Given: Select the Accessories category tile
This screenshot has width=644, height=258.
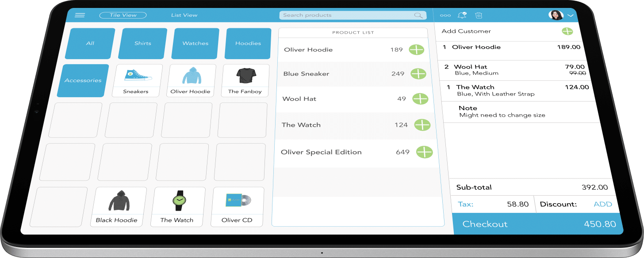Looking at the screenshot, I should 83,80.
